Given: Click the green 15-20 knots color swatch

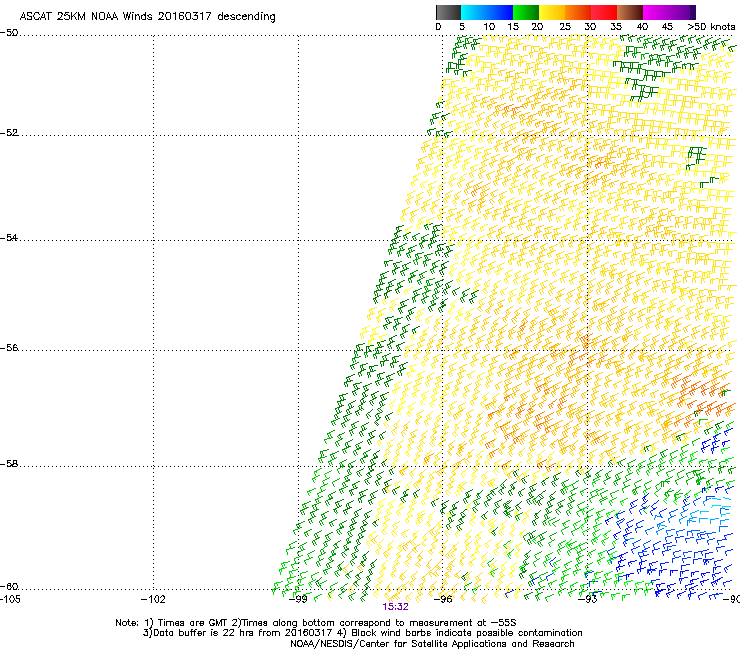Looking at the screenshot, I should pos(526,12).
